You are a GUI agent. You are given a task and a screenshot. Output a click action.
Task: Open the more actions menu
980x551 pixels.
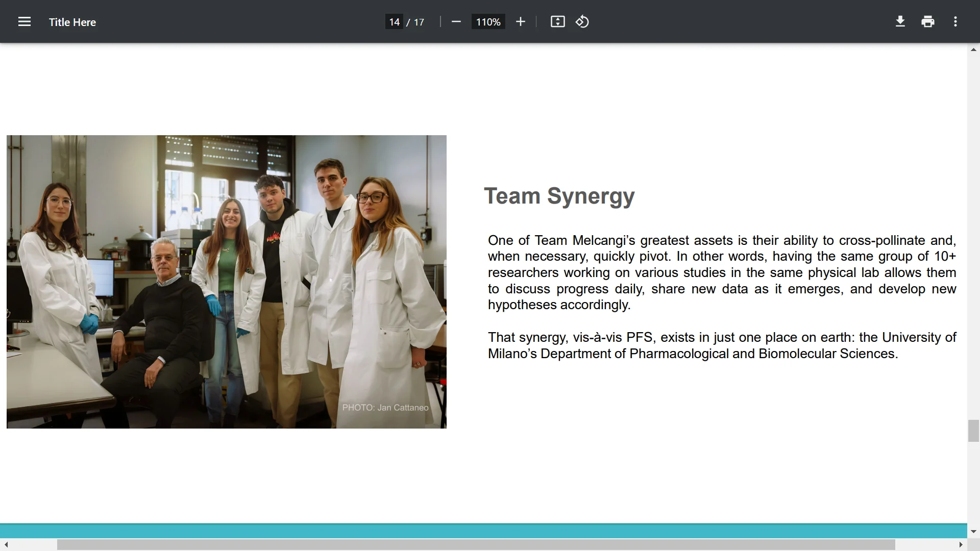(x=955, y=22)
